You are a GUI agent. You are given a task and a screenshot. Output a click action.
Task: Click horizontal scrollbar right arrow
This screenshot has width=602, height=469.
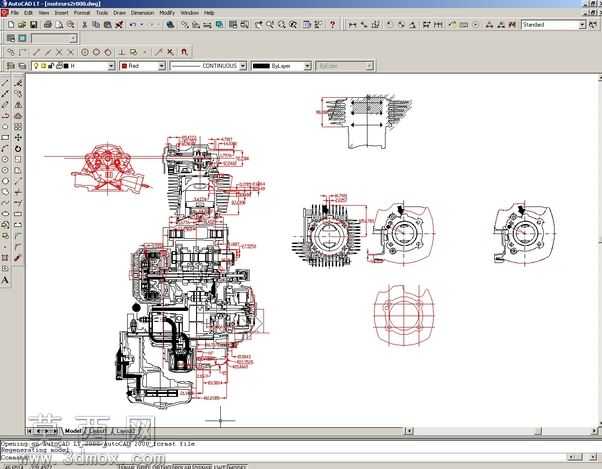coord(594,431)
